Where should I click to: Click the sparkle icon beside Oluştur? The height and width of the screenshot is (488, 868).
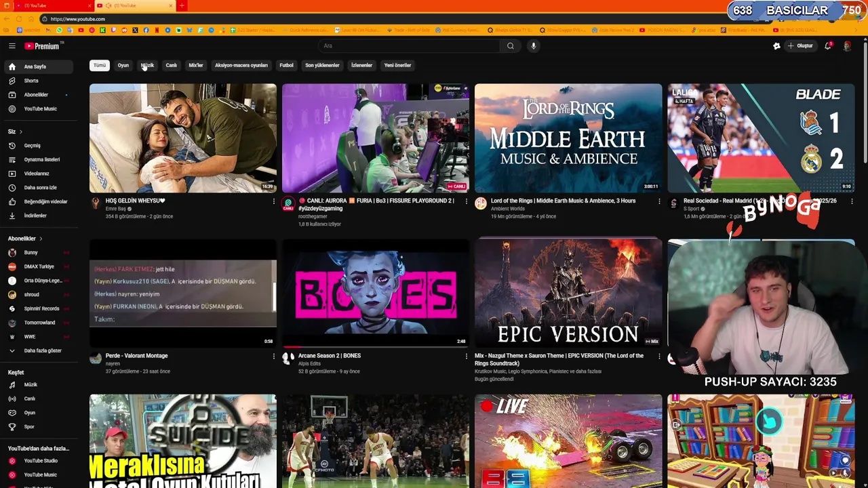pos(776,46)
